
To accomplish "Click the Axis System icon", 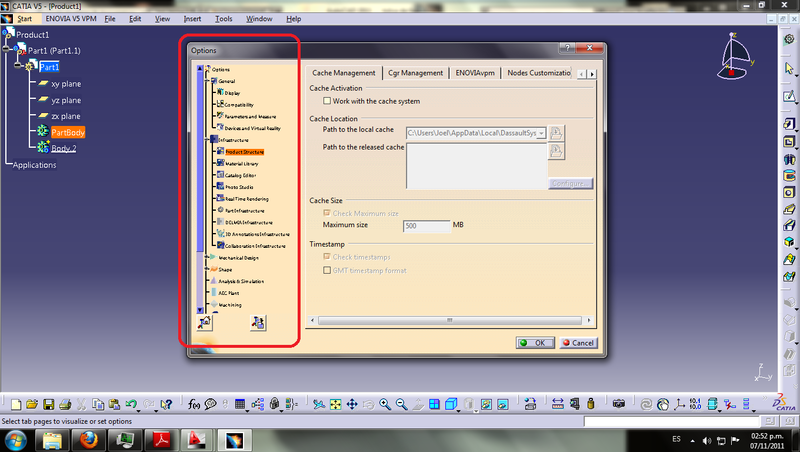I will (679, 405).
